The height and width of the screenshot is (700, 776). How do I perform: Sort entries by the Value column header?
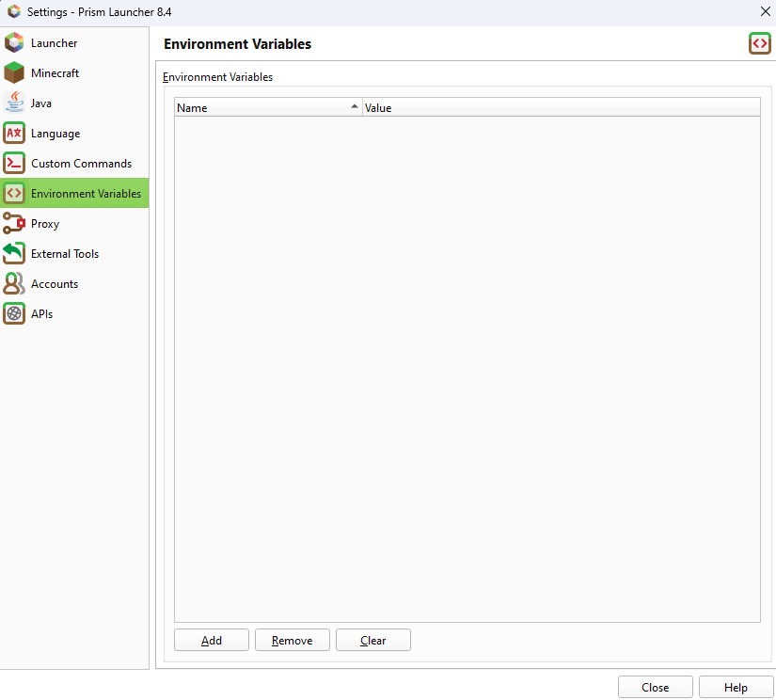[x=560, y=107]
